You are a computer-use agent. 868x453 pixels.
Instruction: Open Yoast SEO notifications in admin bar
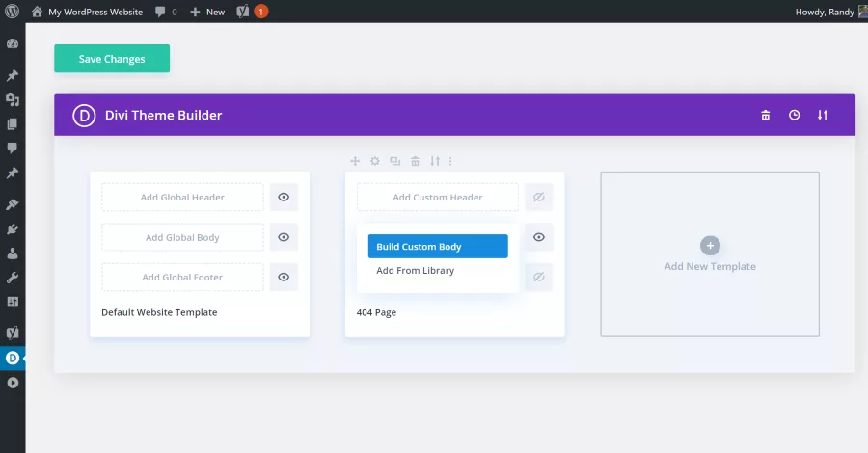(x=252, y=12)
